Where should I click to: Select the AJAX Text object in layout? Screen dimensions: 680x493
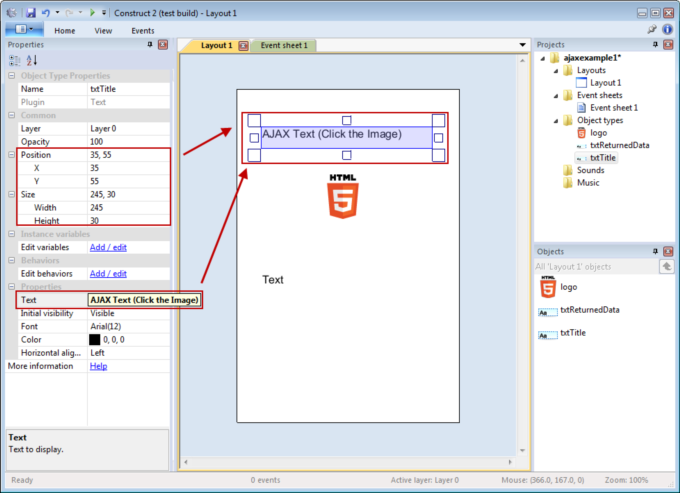346,137
